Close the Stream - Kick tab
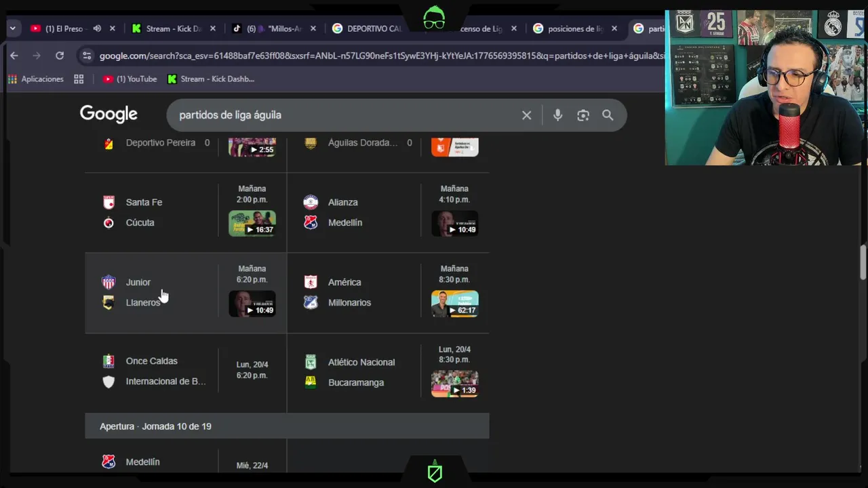Viewport: 868px width, 488px height. point(213,28)
